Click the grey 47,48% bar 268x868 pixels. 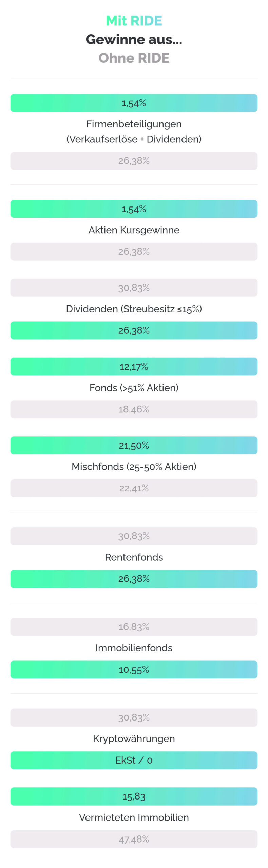pyautogui.click(x=134, y=840)
